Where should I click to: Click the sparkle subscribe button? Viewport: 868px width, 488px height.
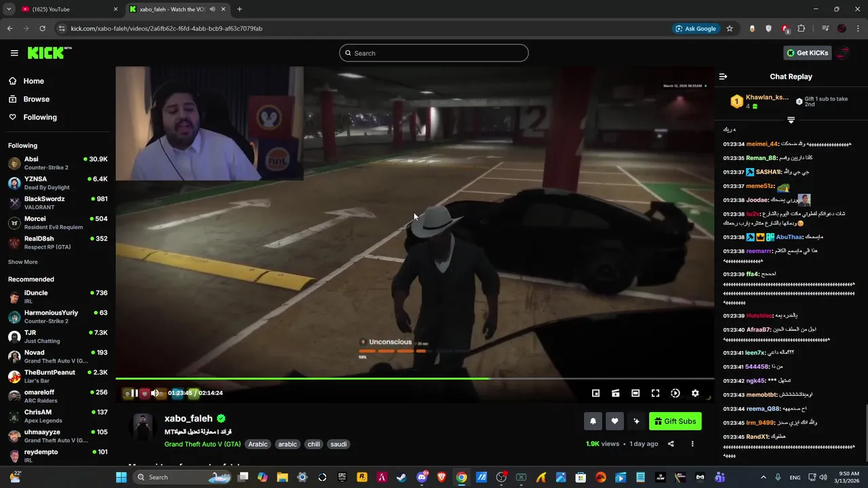point(636,421)
